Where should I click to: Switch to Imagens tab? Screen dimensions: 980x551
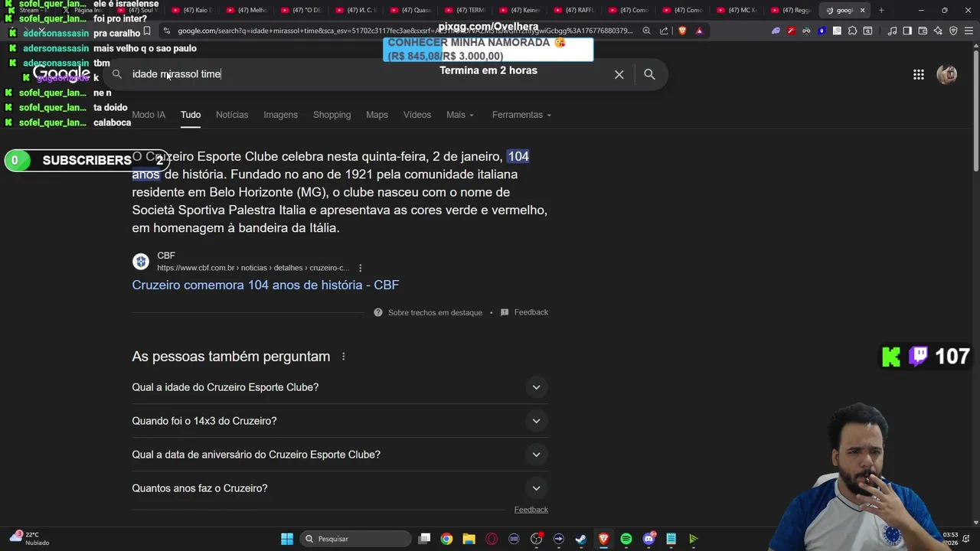coord(280,115)
